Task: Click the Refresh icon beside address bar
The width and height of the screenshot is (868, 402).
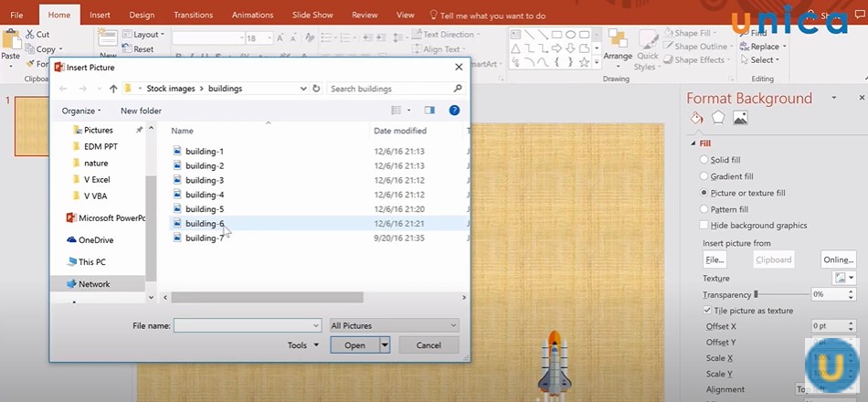Action: [x=316, y=89]
